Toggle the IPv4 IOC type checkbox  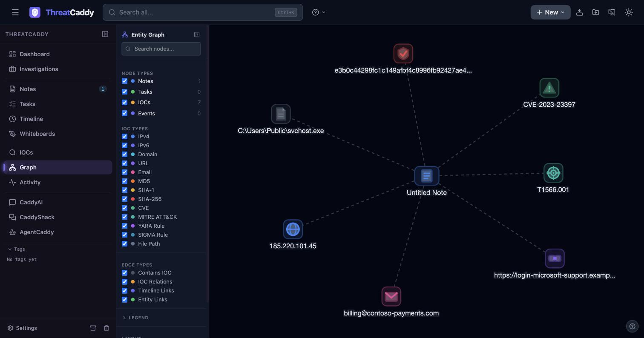124,136
